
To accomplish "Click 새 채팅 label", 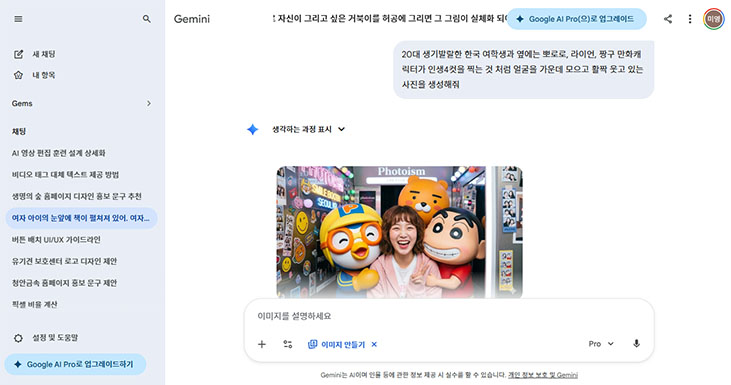I will coord(44,54).
